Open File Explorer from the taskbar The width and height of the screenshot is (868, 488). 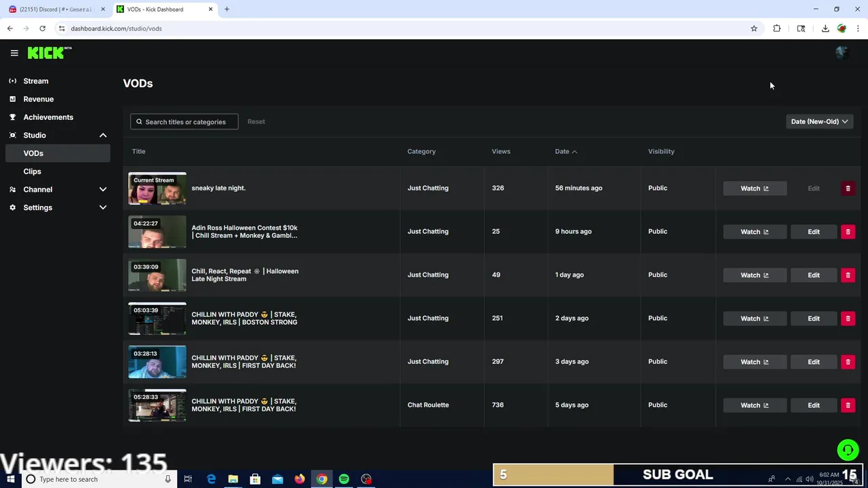tap(233, 479)
